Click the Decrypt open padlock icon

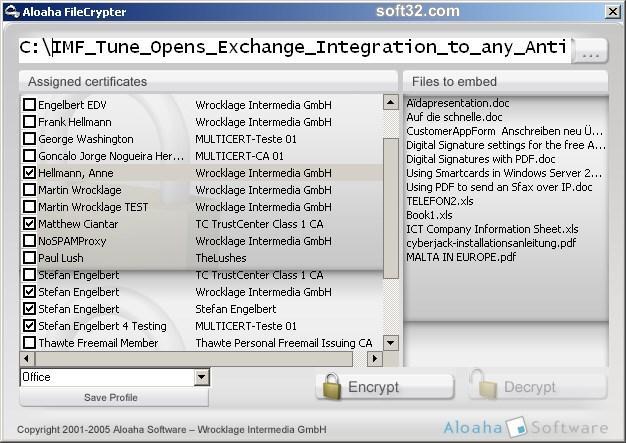click(x=483, y=384)
